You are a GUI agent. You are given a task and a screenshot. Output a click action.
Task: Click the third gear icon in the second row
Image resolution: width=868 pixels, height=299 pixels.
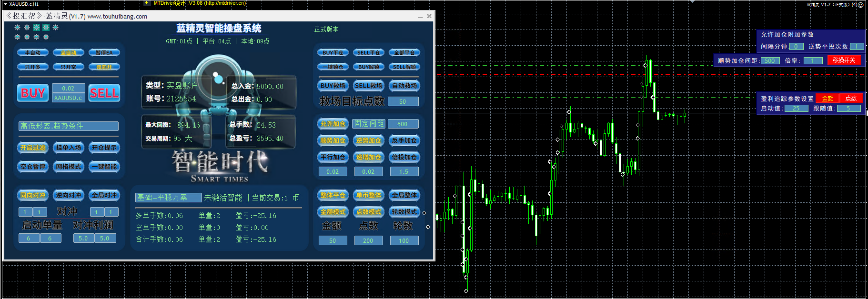coord(36,37)
